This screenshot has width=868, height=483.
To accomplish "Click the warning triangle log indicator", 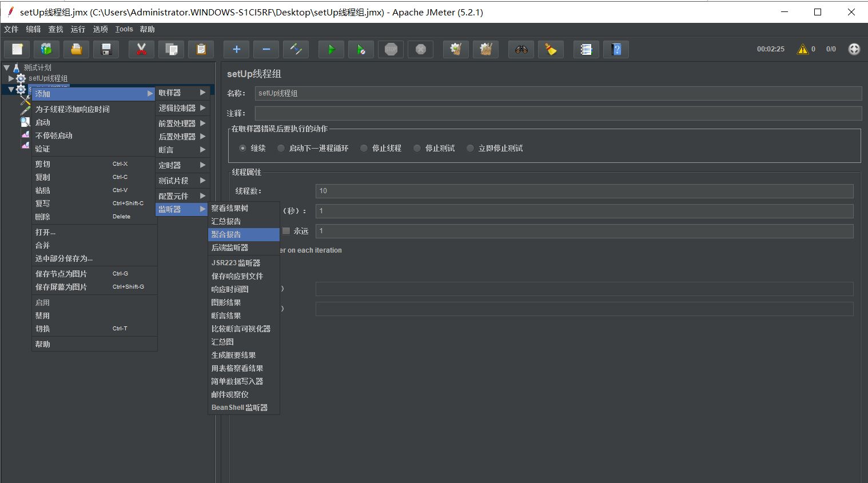I will tap(803, 49).
